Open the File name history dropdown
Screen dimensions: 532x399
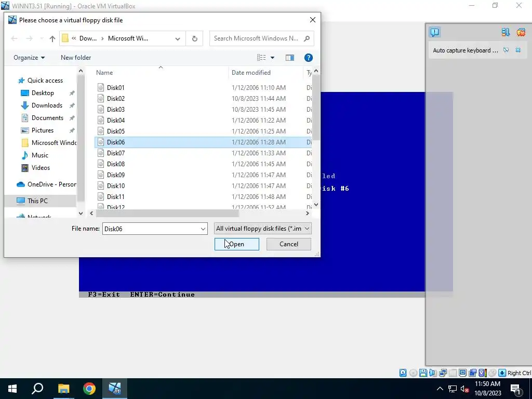pyautogui.click(x=203, y=229)
